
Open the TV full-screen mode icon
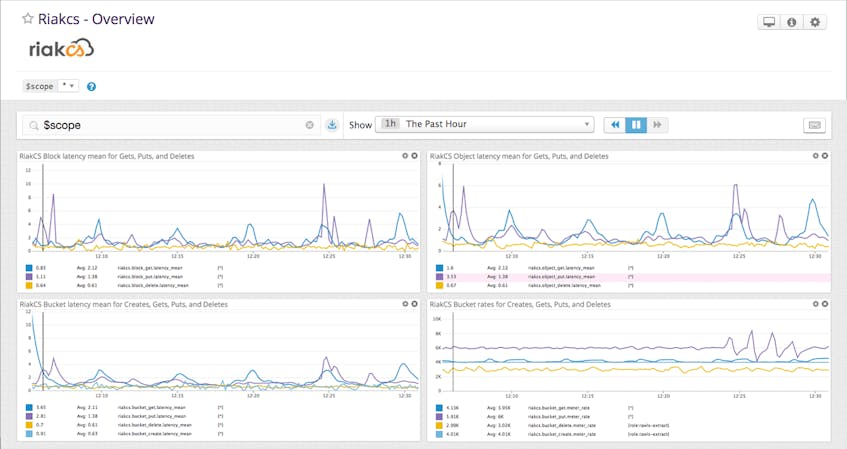point(769,22)
